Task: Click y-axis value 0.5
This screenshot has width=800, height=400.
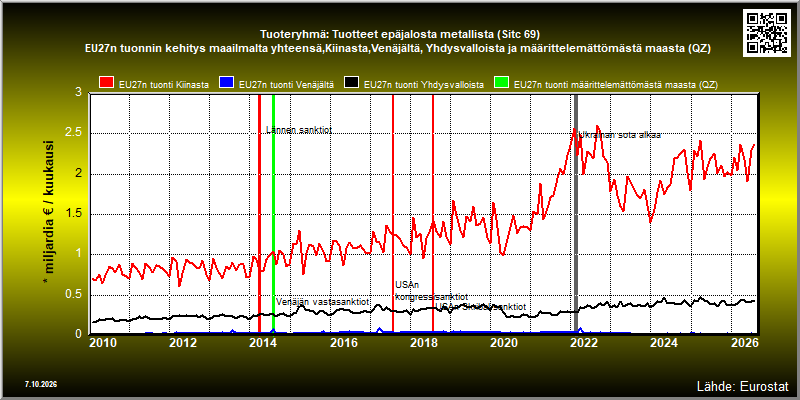Action: pos(73,294)
